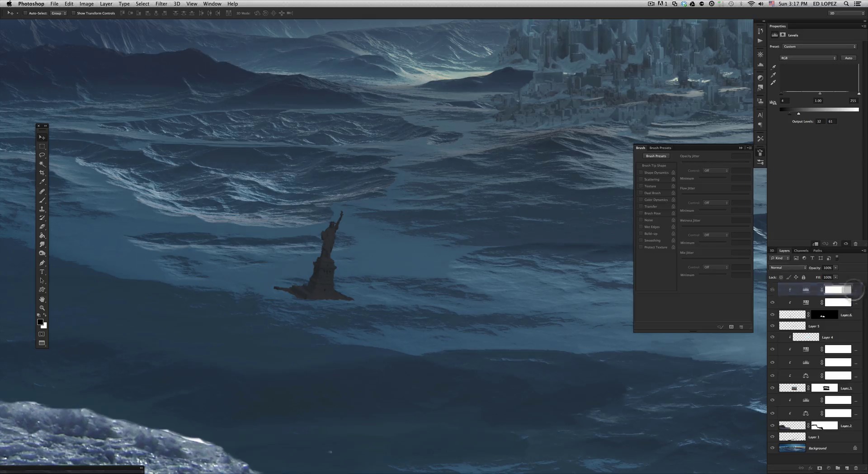
Task: Check the Auto-Select option
Action: click(25, 13)
